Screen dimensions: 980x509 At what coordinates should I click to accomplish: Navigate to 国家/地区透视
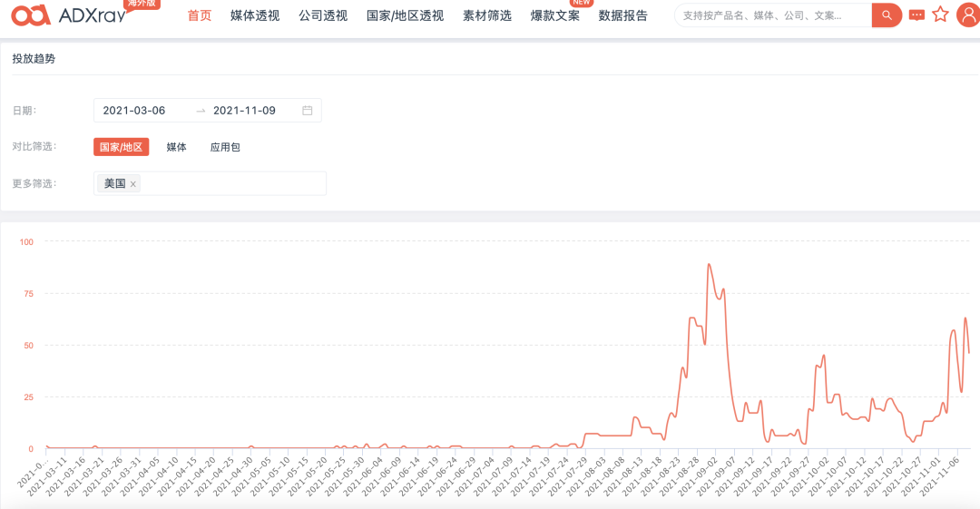405,15
